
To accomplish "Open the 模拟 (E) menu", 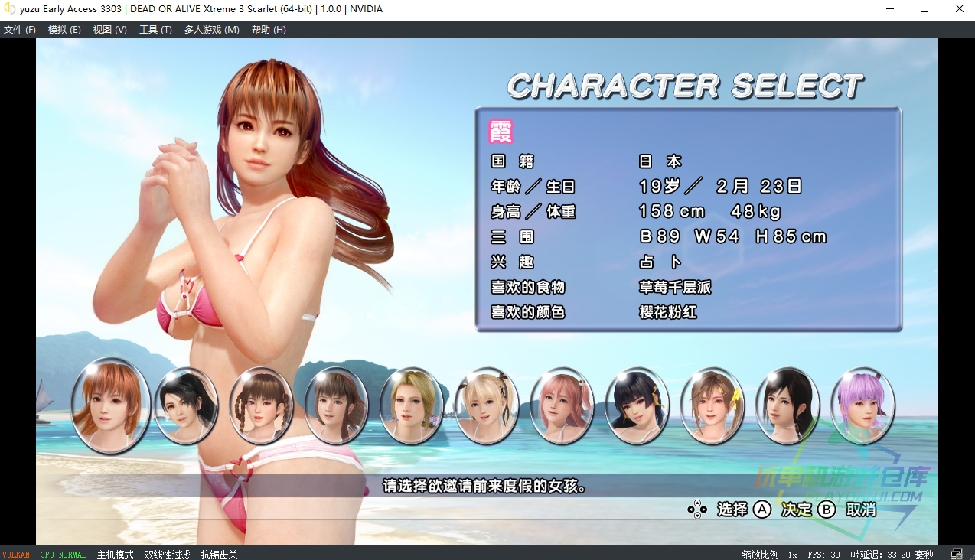I will (x=64, y=30).
